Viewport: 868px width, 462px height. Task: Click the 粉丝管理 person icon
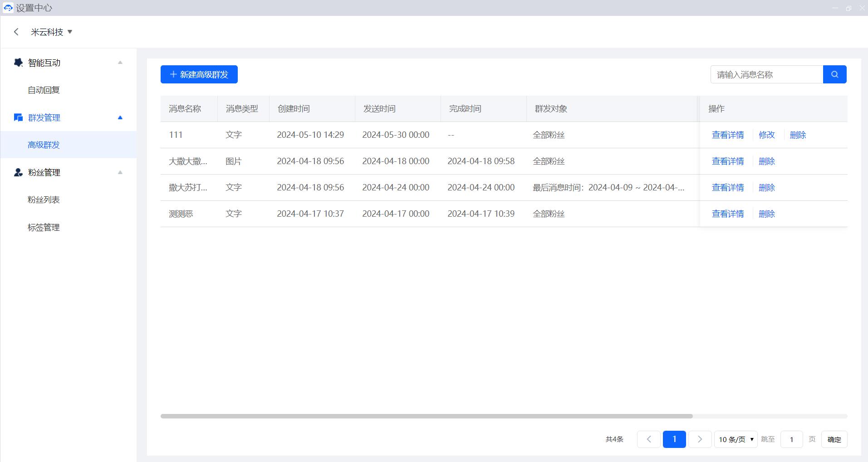pyautogui.click(x=18, y=172)
